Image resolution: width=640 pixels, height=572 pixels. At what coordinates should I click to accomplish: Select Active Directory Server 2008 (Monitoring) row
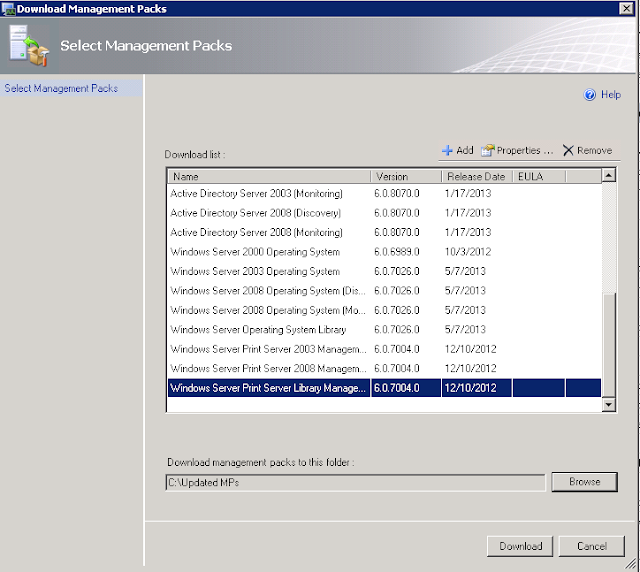pos(384,232)
